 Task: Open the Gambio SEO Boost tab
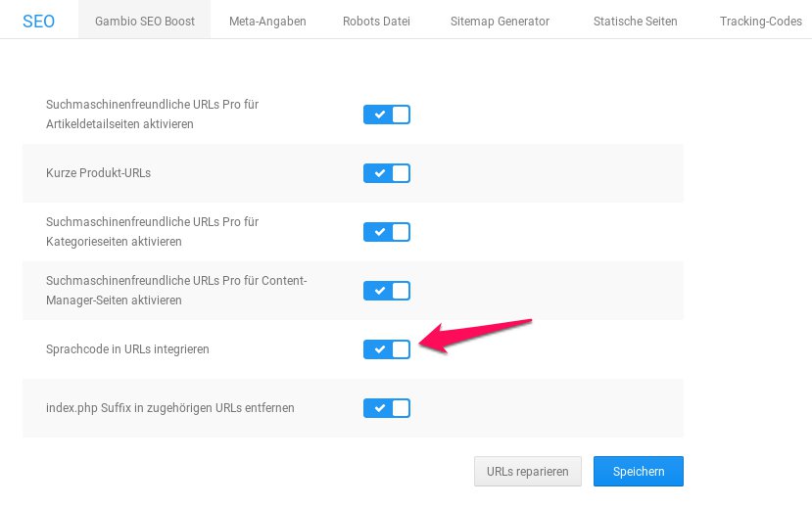[144, 21]
